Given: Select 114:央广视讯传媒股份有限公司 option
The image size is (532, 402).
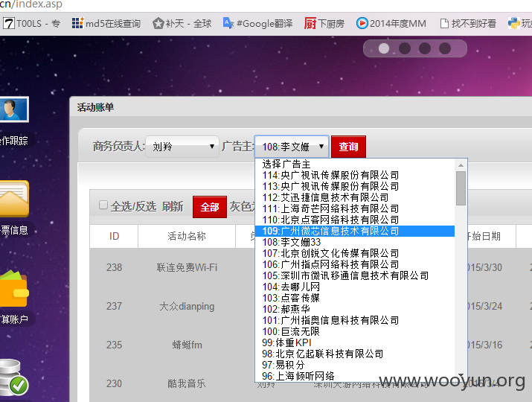Looking at the screenshot, I should (355, 175).
